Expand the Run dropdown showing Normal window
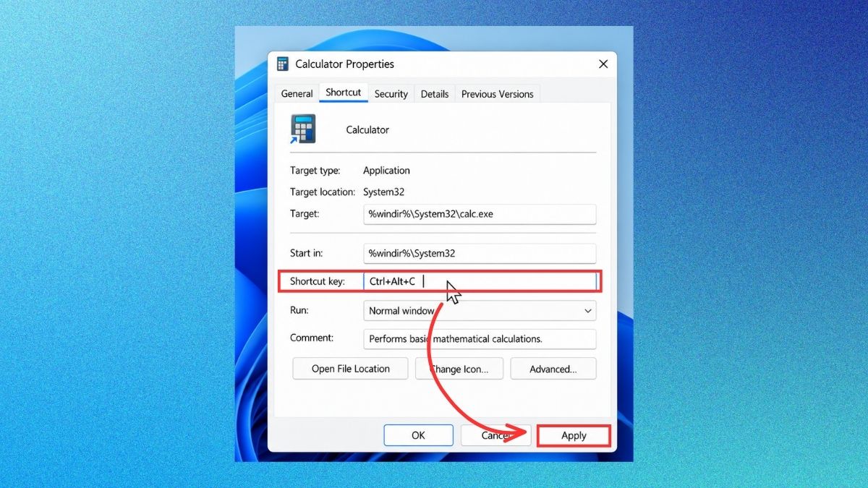 tap(480, 311)
